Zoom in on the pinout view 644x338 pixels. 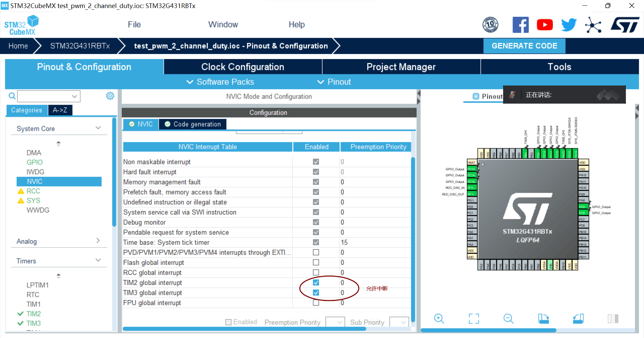click(439, 319)
